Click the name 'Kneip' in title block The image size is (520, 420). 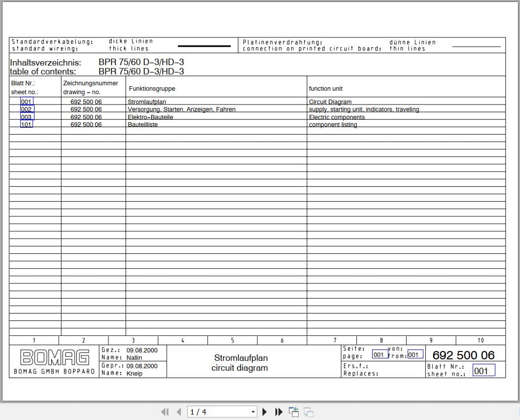coord(134,373)
